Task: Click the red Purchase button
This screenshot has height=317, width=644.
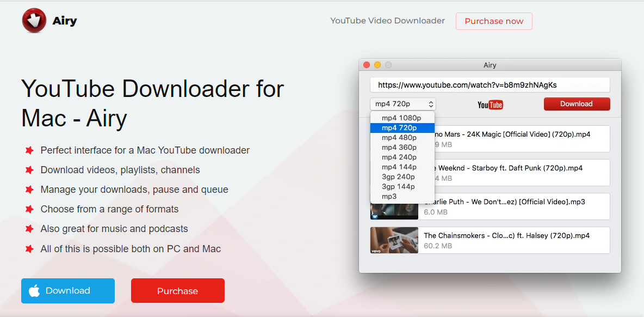Action: pyautogui.click(x=177, y=291)
